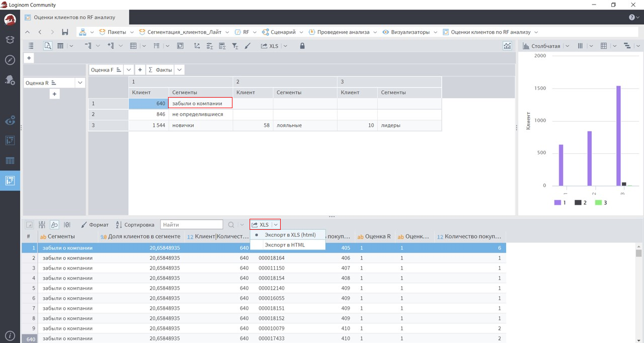Image resolution: width=644 pixels, height=343 pixels.
Task: Click the filter facts funnel icon
Action: click(235, 46)
